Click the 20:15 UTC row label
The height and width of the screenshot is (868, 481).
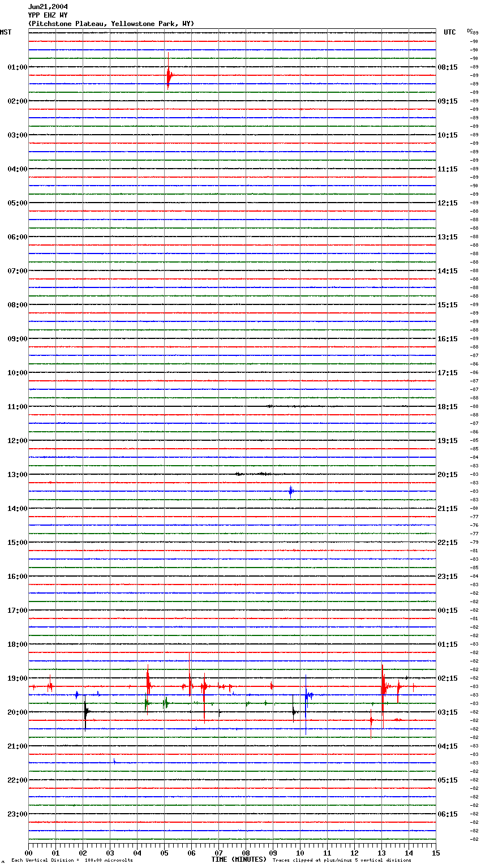(x=448, y=475)
